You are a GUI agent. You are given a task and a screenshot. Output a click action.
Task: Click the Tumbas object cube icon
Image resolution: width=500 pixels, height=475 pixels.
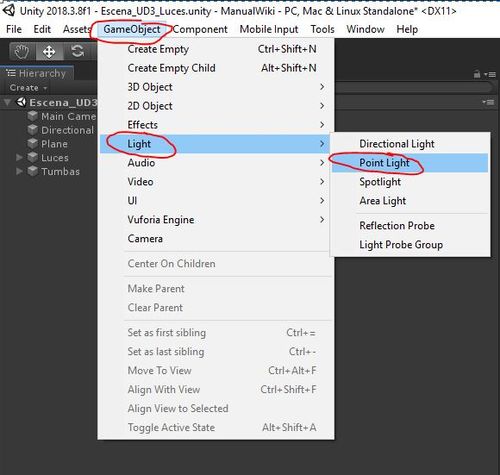coord(32,171)
